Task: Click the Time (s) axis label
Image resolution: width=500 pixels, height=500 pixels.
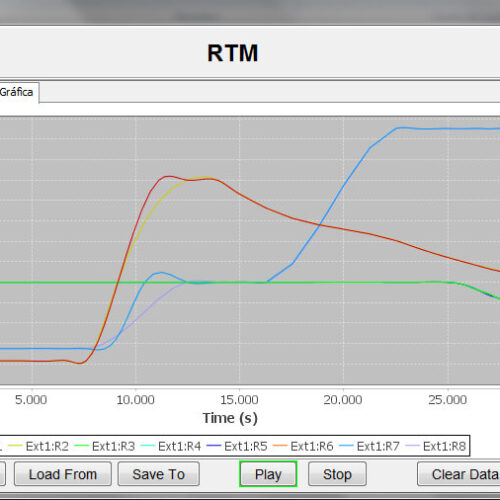Action: point(230,418)
